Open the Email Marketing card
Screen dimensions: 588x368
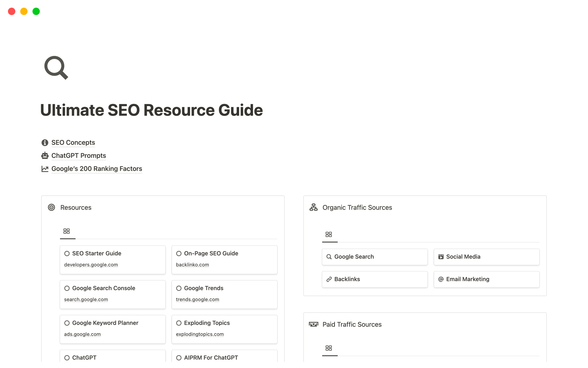(x=486, y=279)
